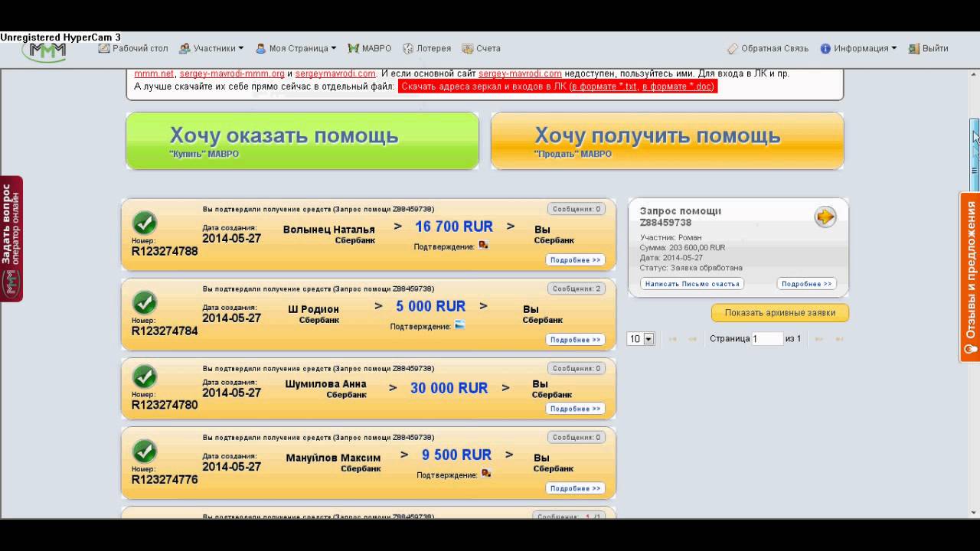Image resolution: width=980 pixels, height=551 pixels.
Task: Open messages badge for Ш Родион order
Action: 576,289
